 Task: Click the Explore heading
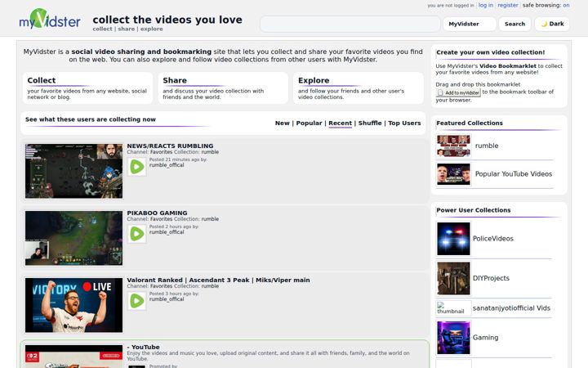[314, 80]
